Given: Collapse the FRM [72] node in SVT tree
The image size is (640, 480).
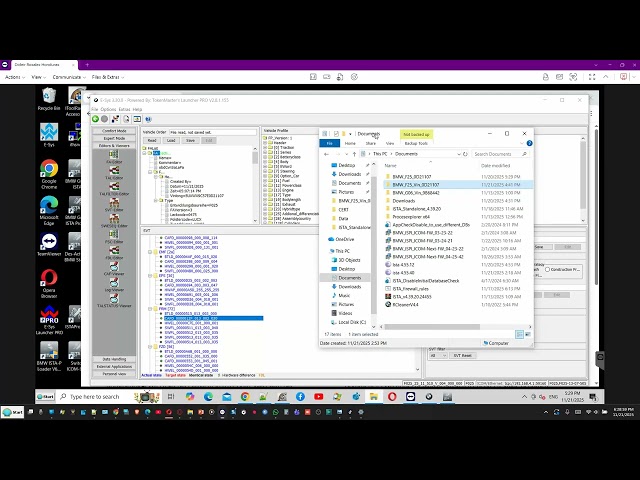Looking at the screenshot, I should (150, 309).
